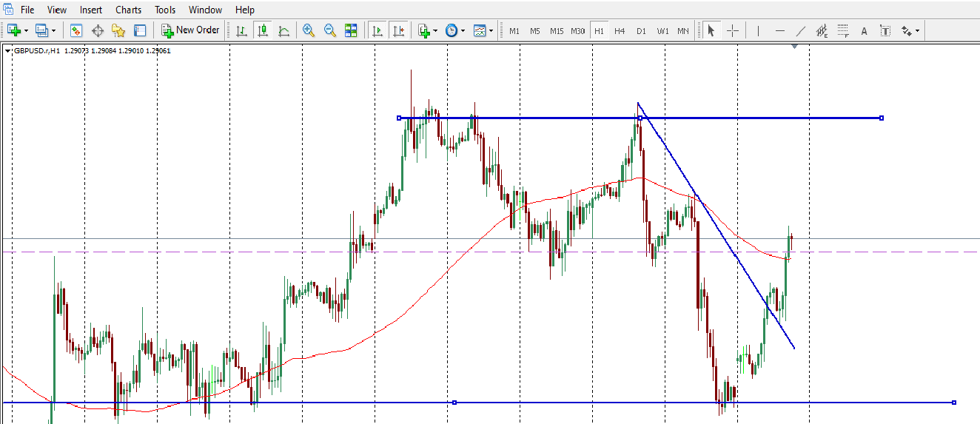Select the H1 timeframe button

599,30
